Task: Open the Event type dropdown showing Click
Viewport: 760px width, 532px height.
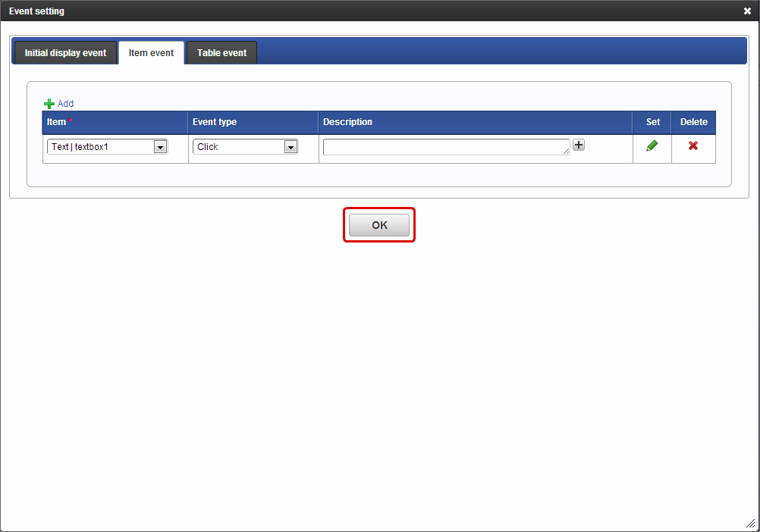Action: click(245, 147)
